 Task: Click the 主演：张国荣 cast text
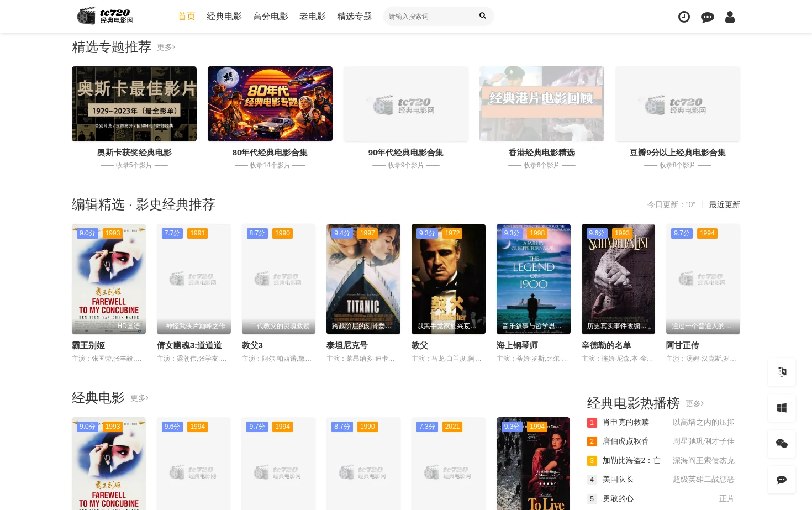[x=107, y=359]
